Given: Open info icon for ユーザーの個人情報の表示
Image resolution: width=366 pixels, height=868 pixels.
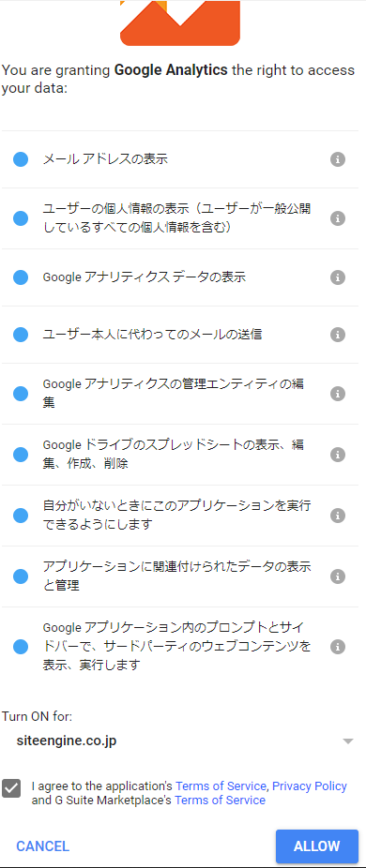Looking at the screenshot, I should point(338,218).
